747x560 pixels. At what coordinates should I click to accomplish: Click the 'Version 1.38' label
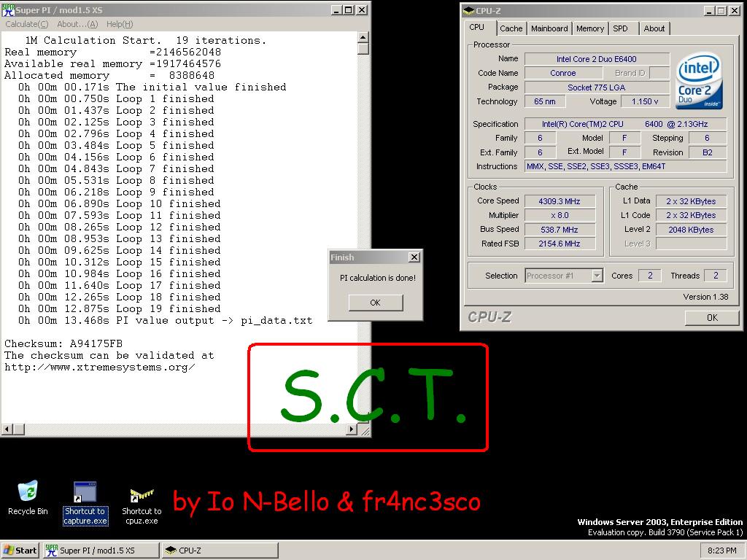[x=705, y=297]
